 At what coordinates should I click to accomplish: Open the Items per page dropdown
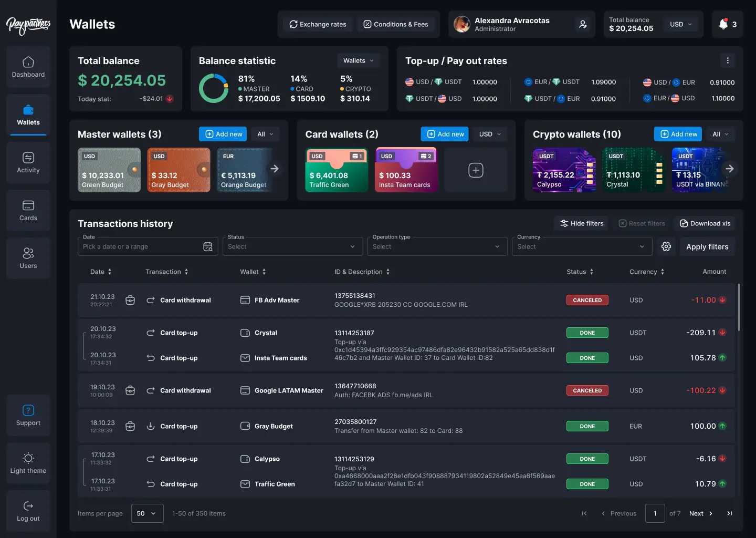point(147,513)
